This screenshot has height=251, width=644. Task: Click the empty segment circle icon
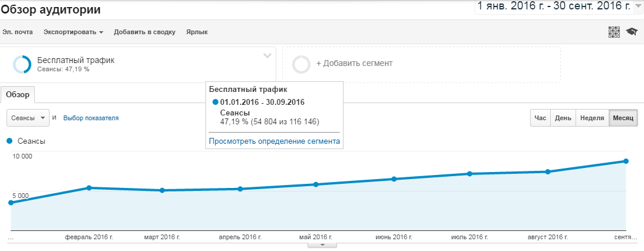pos(301,64)
